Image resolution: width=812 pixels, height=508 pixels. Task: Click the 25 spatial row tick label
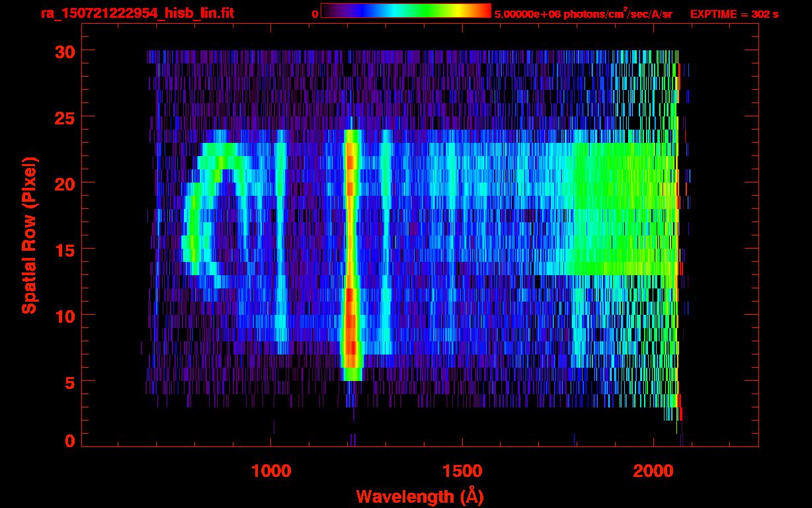pyautogui.click(x=64, y=117)
